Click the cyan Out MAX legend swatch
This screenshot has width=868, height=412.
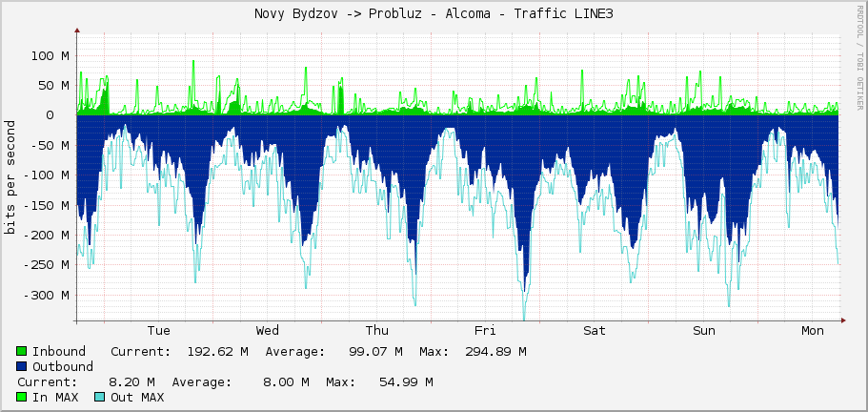click(100, 397)
